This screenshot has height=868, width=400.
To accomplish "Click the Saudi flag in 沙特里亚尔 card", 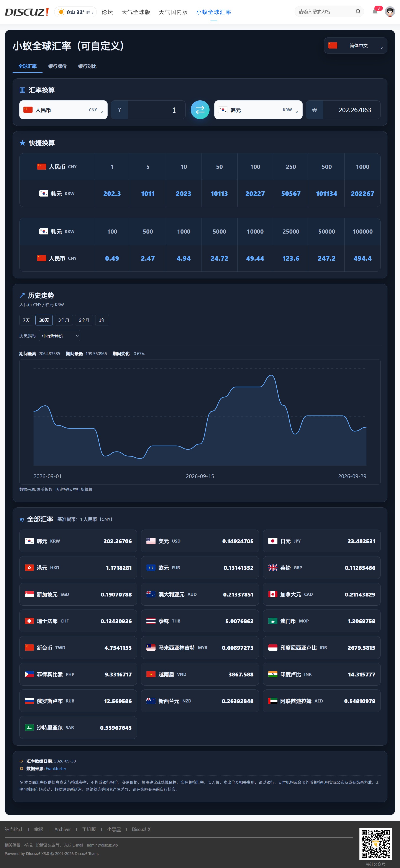I will point(29,727).
